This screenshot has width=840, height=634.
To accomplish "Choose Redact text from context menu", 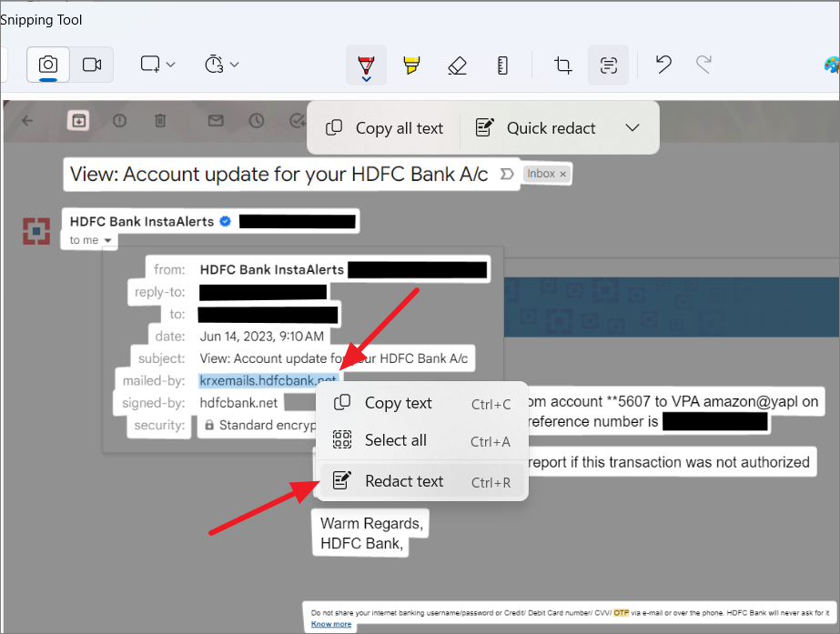I will click(422, 481).
